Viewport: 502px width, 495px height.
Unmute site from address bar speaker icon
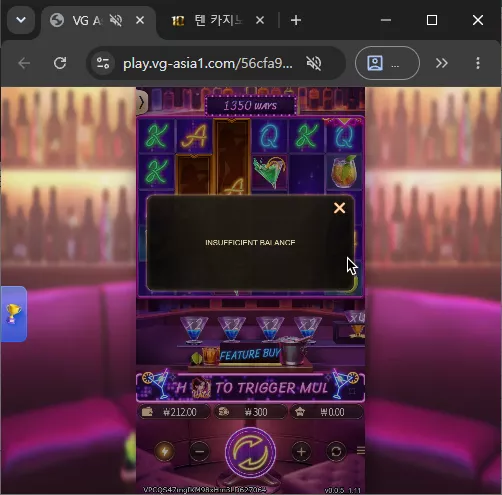[x=314, y=63]
